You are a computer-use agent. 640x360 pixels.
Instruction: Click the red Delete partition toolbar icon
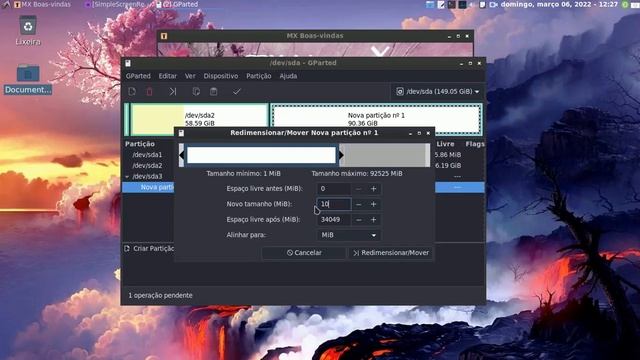tap(149, 91)
